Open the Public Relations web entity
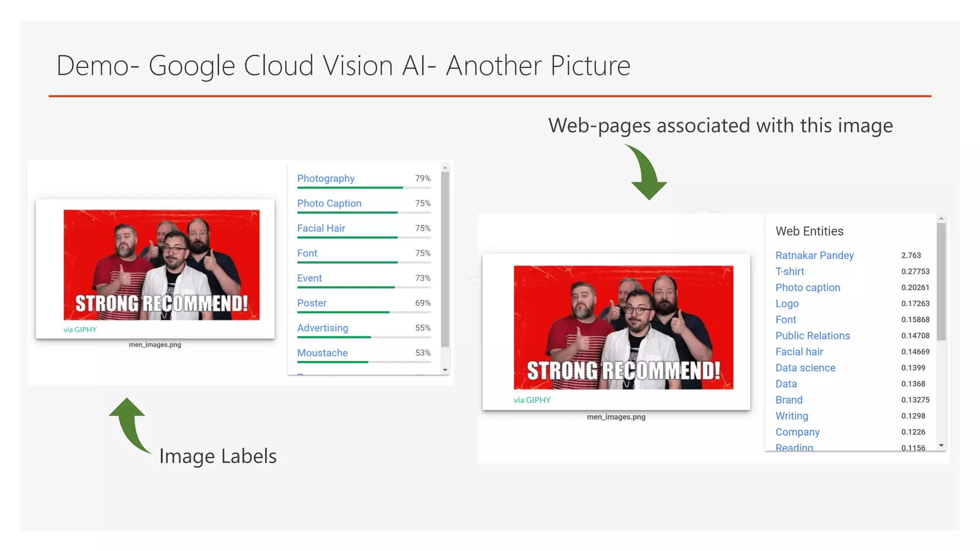Screen dimensions: 980x551 pos(813,336)
